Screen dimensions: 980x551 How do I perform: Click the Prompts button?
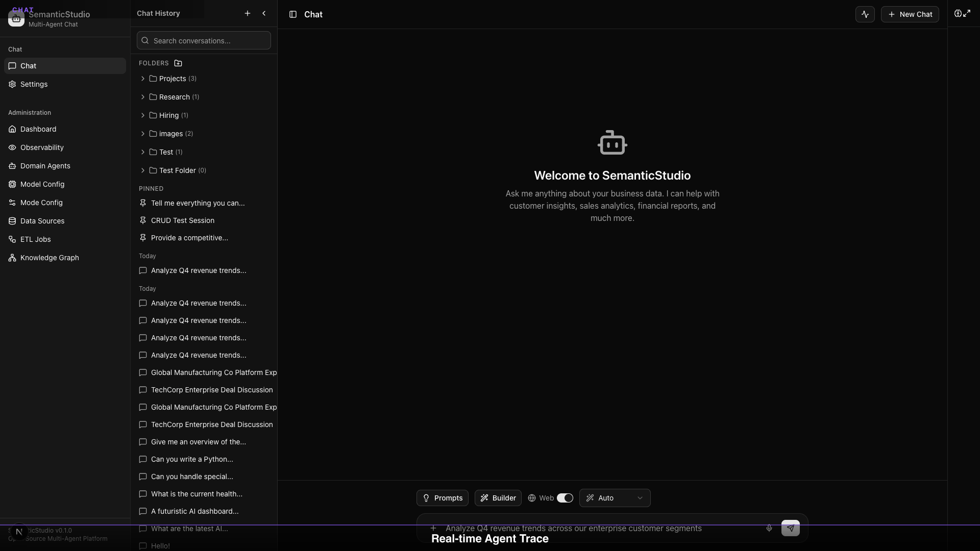click(442, 498)
